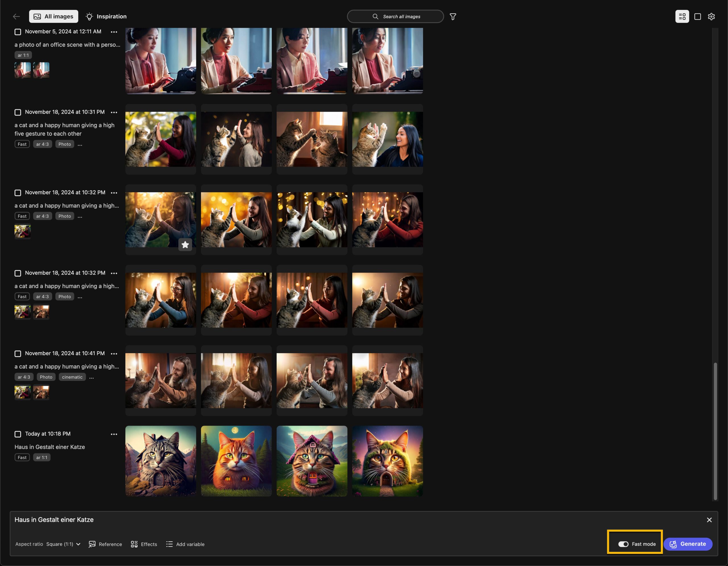Expand options for today's Katze entry

tap(113, 434)
